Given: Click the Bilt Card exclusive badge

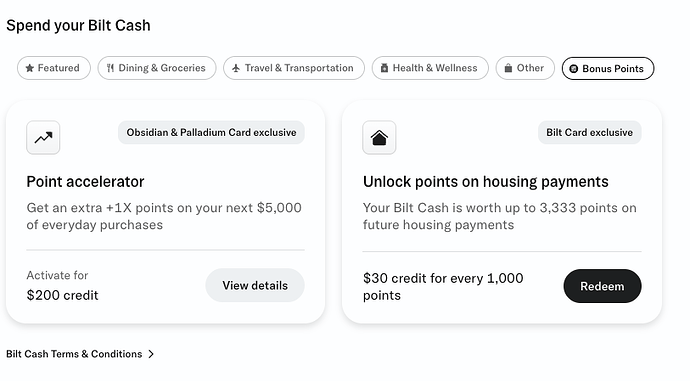Looking at the screenshot, I should pos(589,132).
